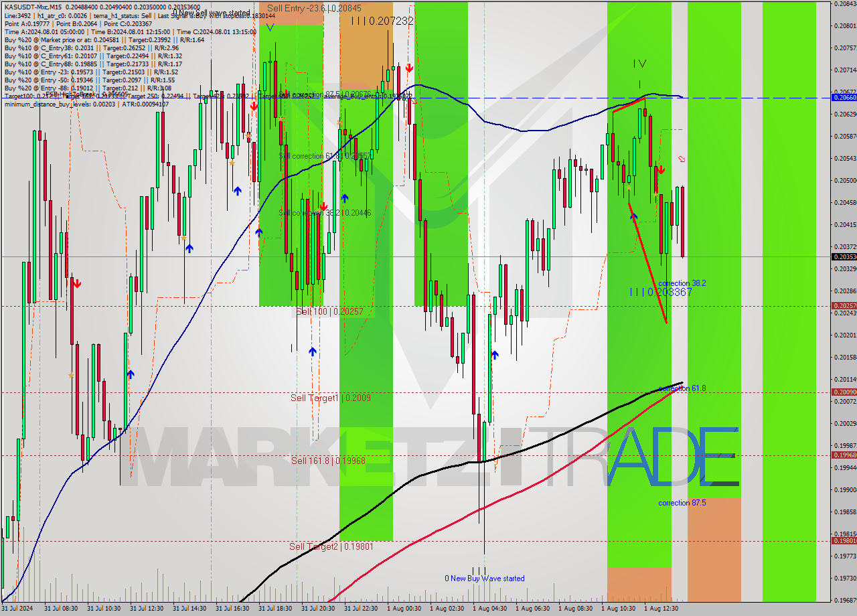This screenshot has width=857, height=616.
Task: Click the red 0.20257 price tag
Action: 844,306
